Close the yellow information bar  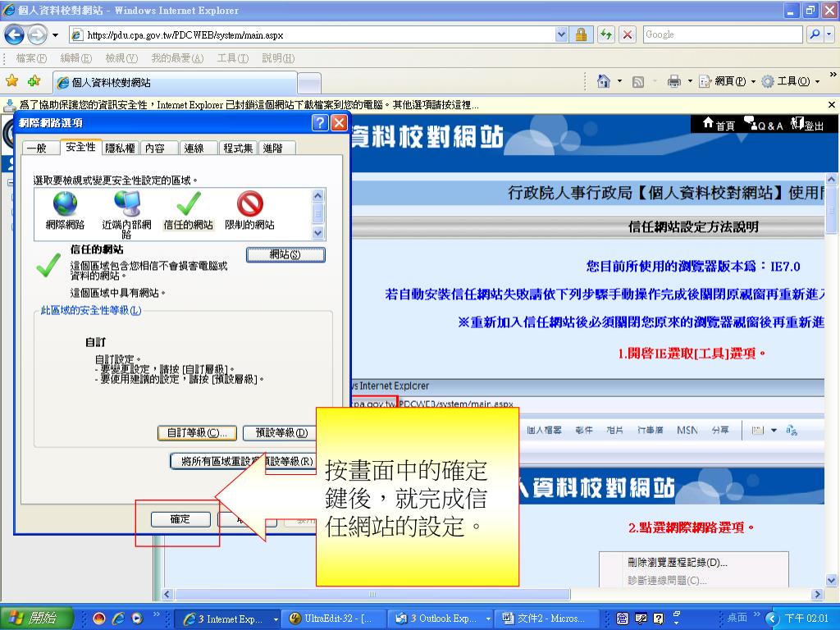[832, 105]
